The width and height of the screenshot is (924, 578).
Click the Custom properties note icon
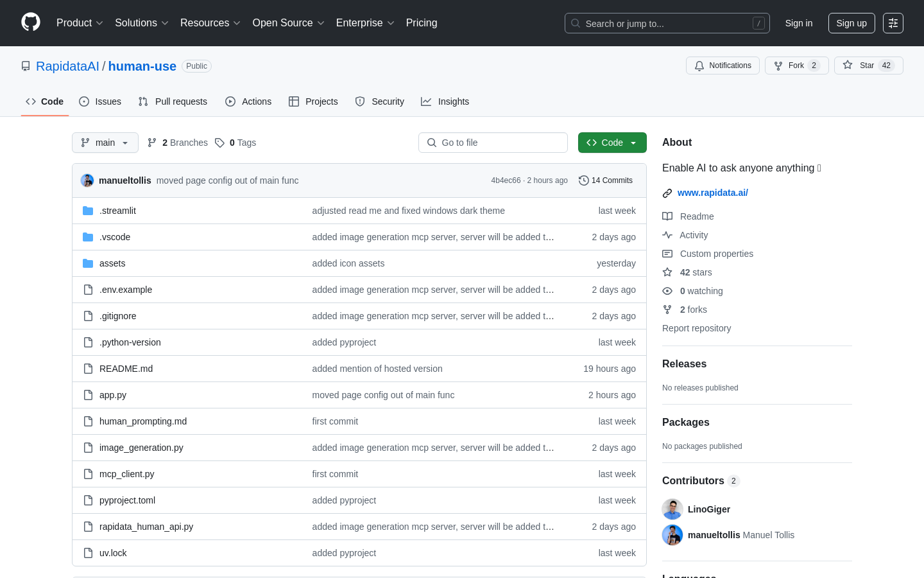pos(667,254)
